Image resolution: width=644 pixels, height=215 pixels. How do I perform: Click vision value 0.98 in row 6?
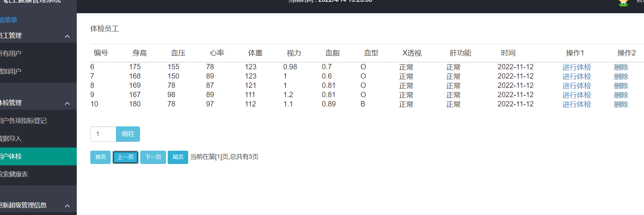coord(290,67)
